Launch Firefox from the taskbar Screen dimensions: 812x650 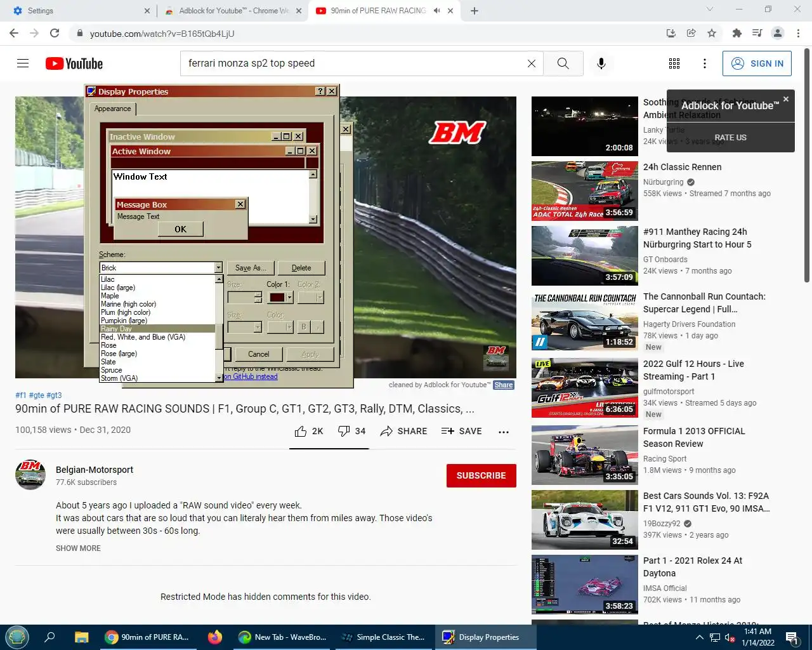click(215, 637)
